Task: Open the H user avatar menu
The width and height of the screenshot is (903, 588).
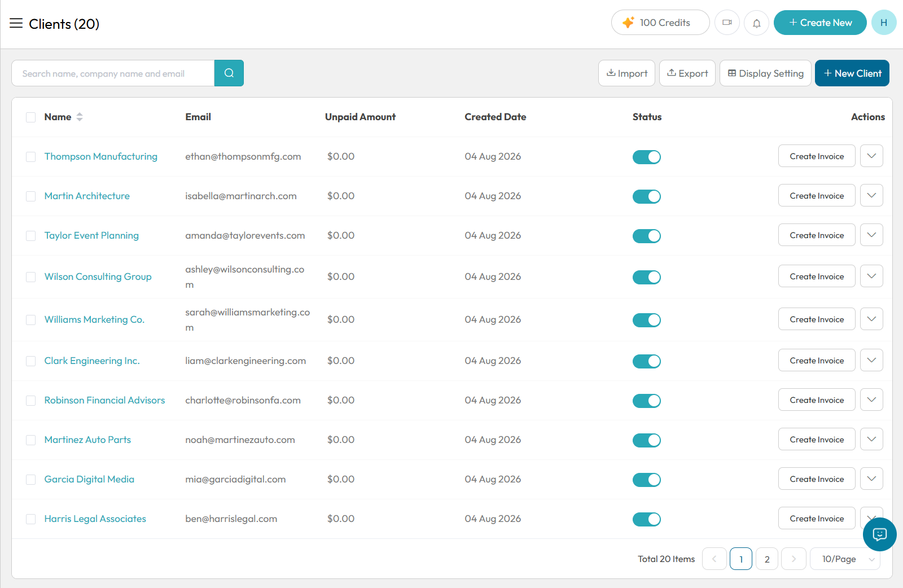Action: [x=884, y=23]
